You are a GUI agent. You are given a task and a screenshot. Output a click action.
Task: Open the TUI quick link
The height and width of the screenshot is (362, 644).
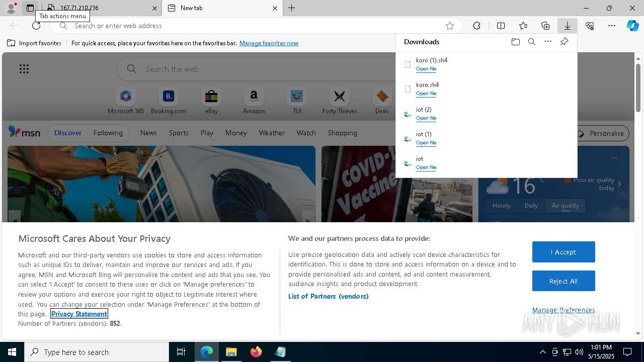coord(297,101)
